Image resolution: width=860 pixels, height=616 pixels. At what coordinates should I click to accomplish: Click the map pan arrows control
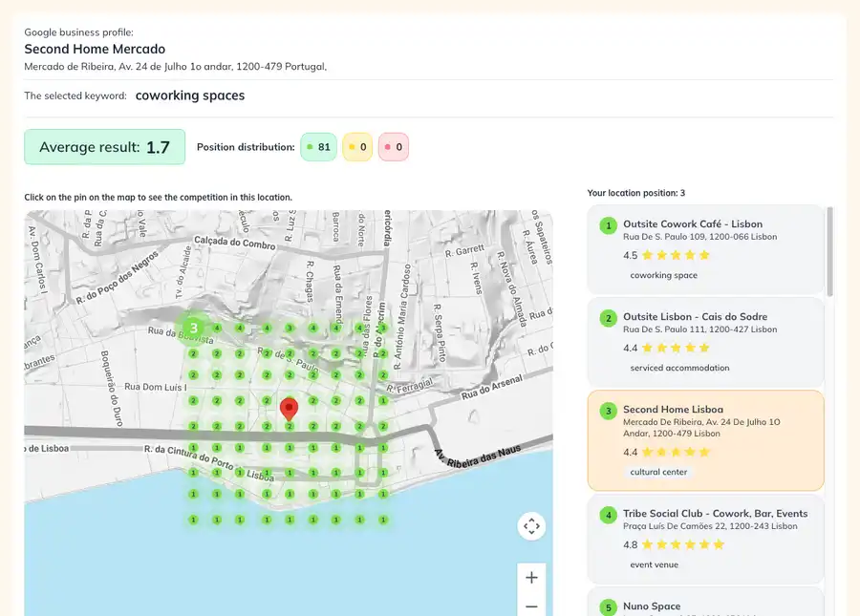[531, 526]
